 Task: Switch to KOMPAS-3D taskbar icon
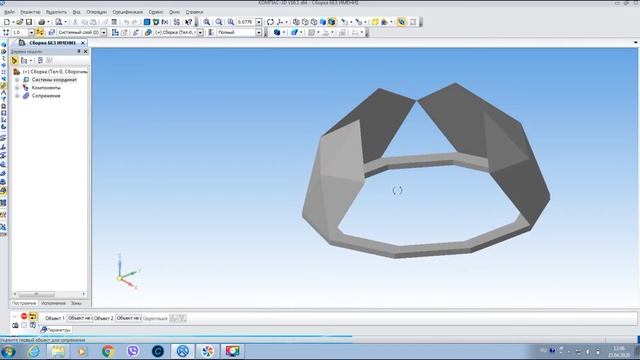click(182, 351)
